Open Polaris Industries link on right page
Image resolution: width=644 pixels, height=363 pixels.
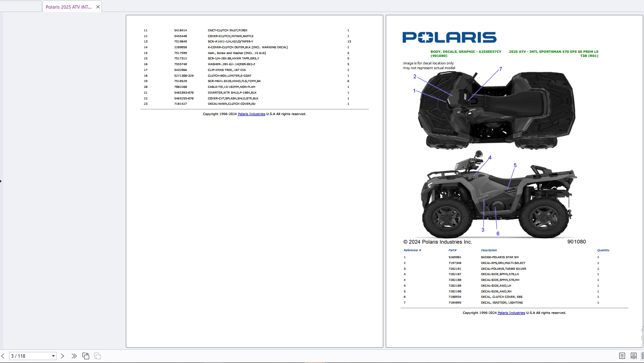[511, 313]
